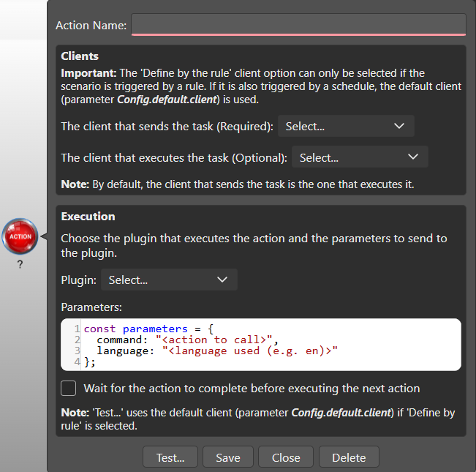Click the question mark label under ACTION
476x472 pixels.
pyautogui.click(x=20, y=264)
